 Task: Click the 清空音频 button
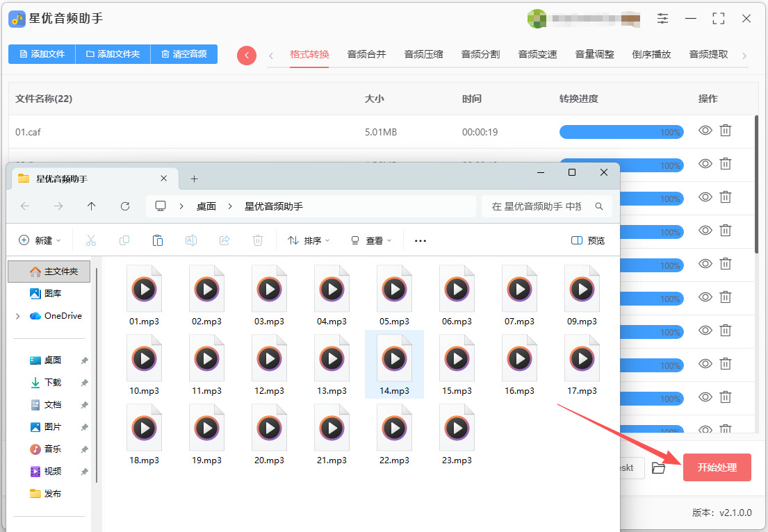pos(184,54)
